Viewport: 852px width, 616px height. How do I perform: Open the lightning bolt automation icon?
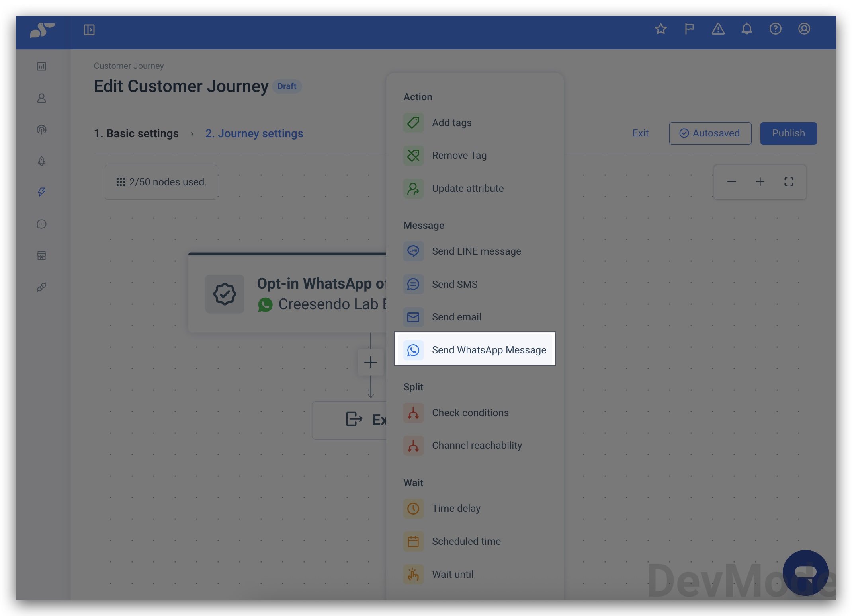41,192
